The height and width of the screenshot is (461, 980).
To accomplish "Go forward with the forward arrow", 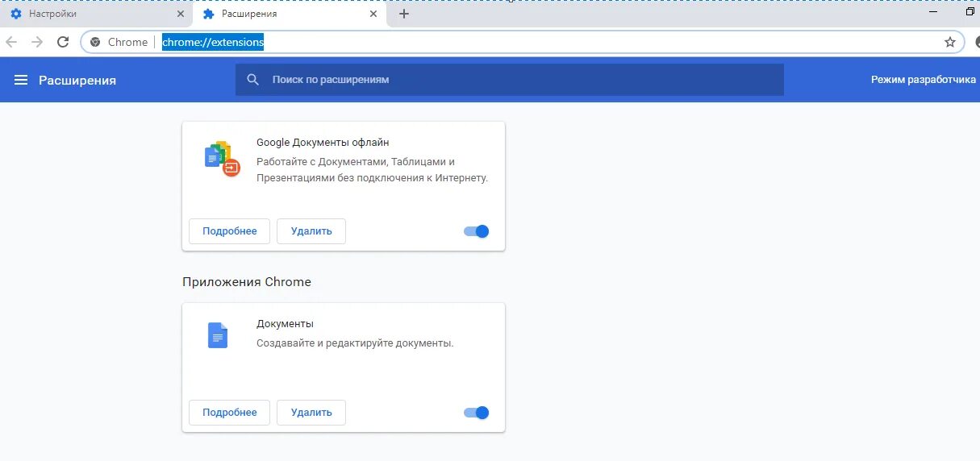I will coord(37,42).
